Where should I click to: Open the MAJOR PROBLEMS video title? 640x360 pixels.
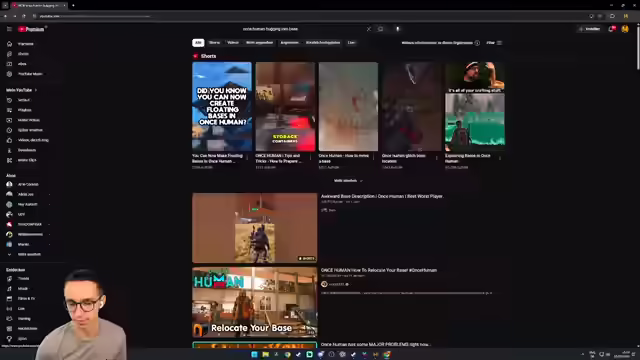(x=375, y=344)
